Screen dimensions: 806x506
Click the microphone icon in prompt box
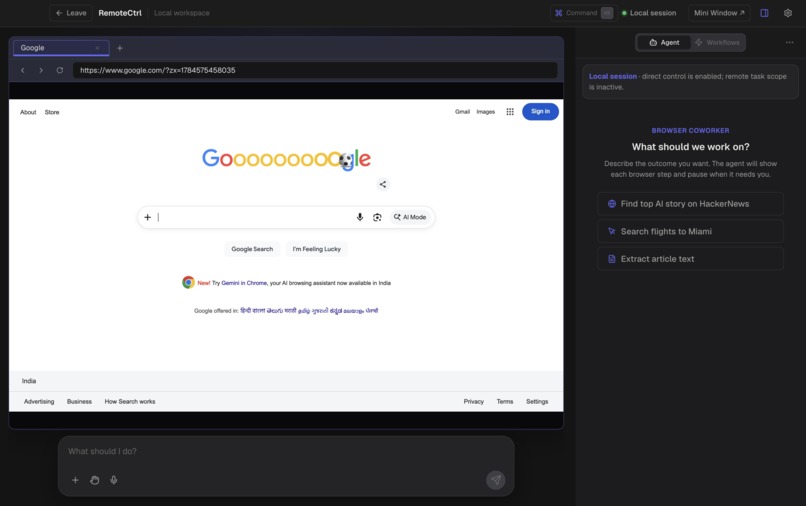pyautogui.click(x=114, y=480)
